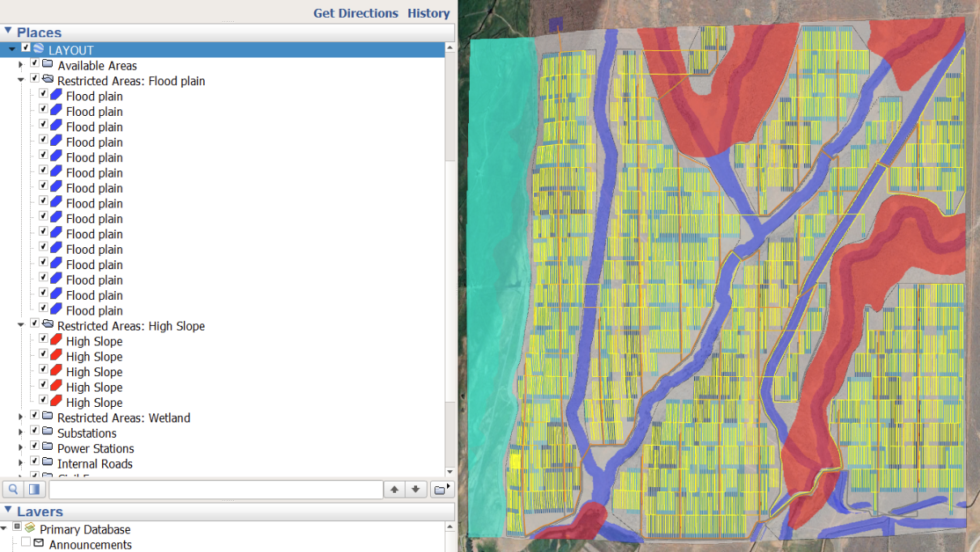Select the Announcements label
The image size is (980, 552).
(90, 545)
